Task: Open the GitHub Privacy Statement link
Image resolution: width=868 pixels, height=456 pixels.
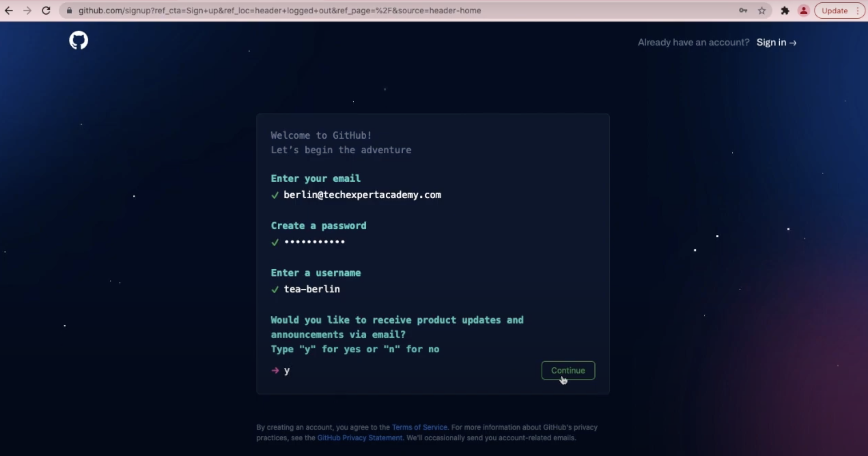Action: tap(360, 438)
